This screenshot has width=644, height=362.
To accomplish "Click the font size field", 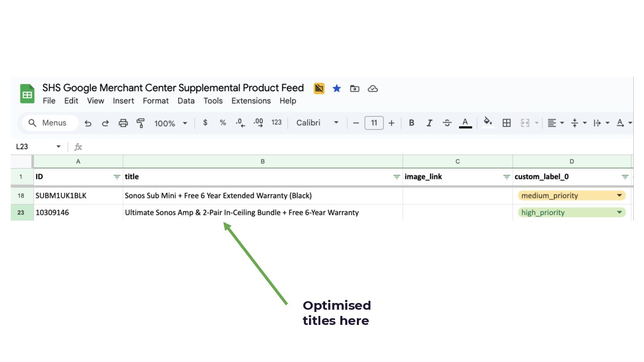I will tap(374, 123).
